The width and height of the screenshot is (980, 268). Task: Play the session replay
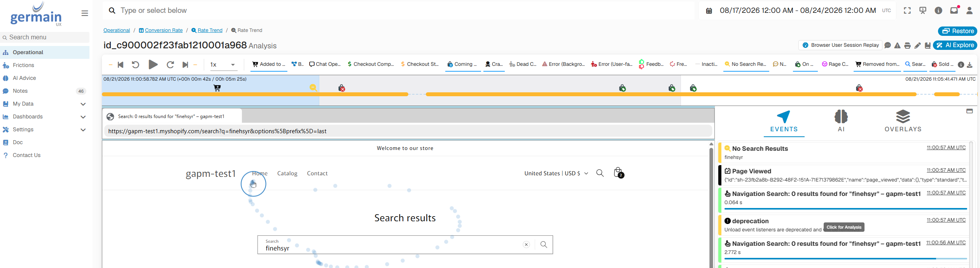coord(153,65)
